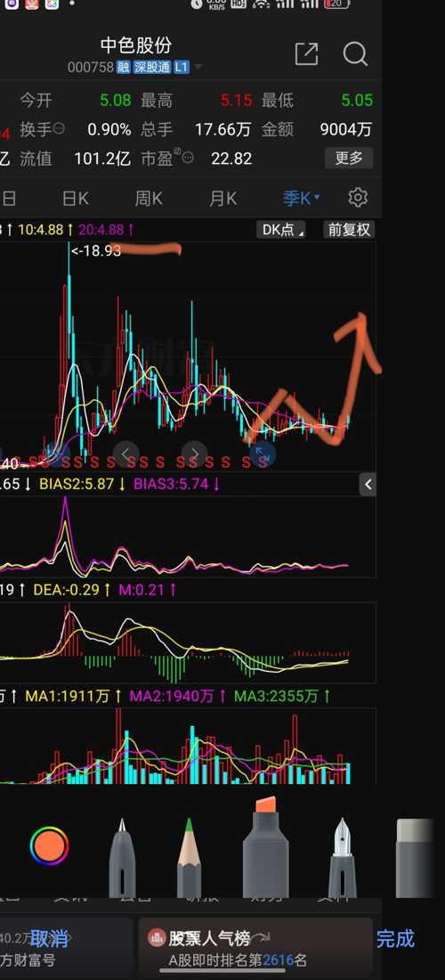Tap 完成 to finish drawing
Image resolution: width=445 pixels, height=980 pixels.
pos(395,938)
